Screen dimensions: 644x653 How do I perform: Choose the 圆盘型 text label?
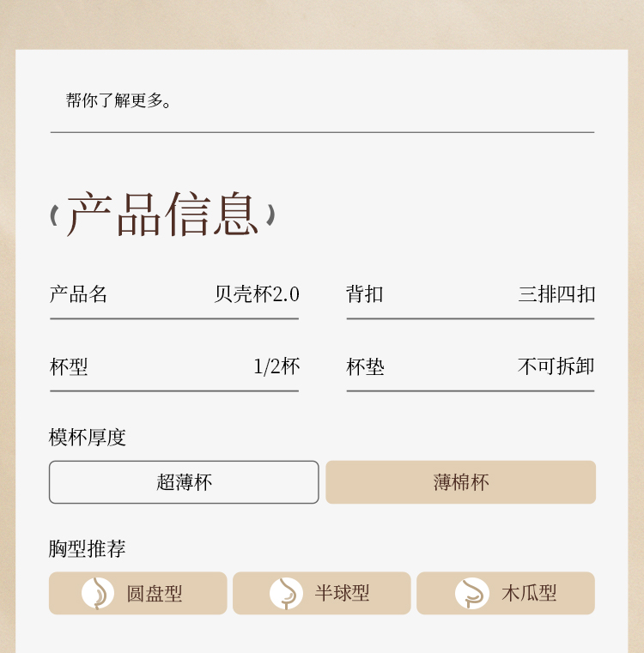point(155,594)
